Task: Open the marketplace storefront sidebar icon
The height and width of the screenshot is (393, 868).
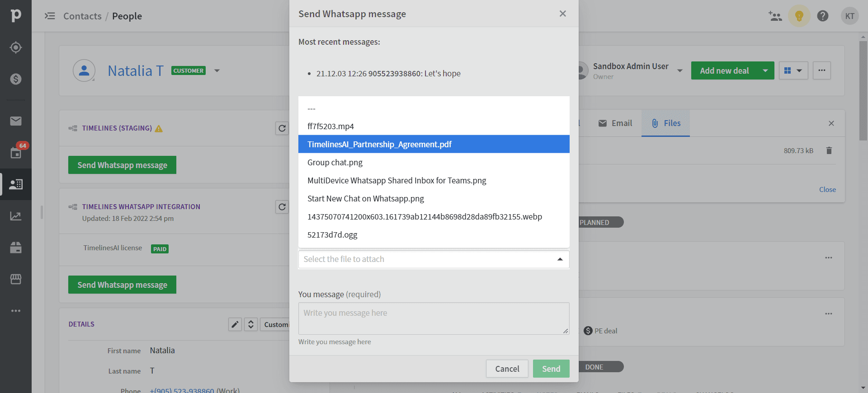Action: pyautogui.click(x=16, y=279)
